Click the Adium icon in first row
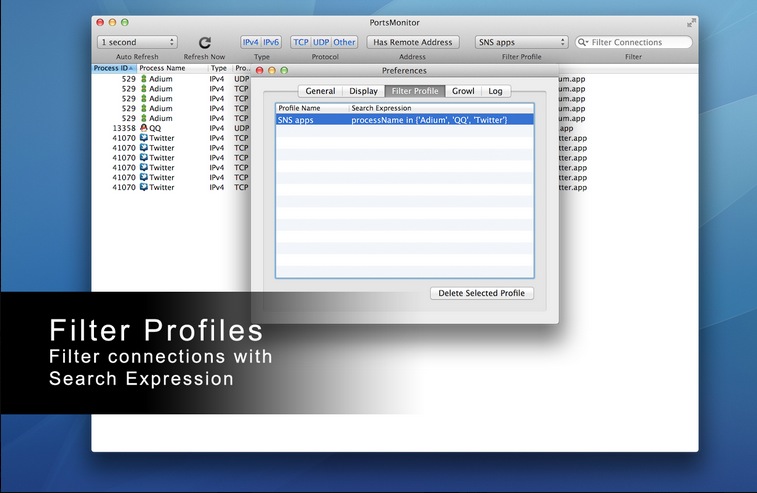 tap(143, 78)
